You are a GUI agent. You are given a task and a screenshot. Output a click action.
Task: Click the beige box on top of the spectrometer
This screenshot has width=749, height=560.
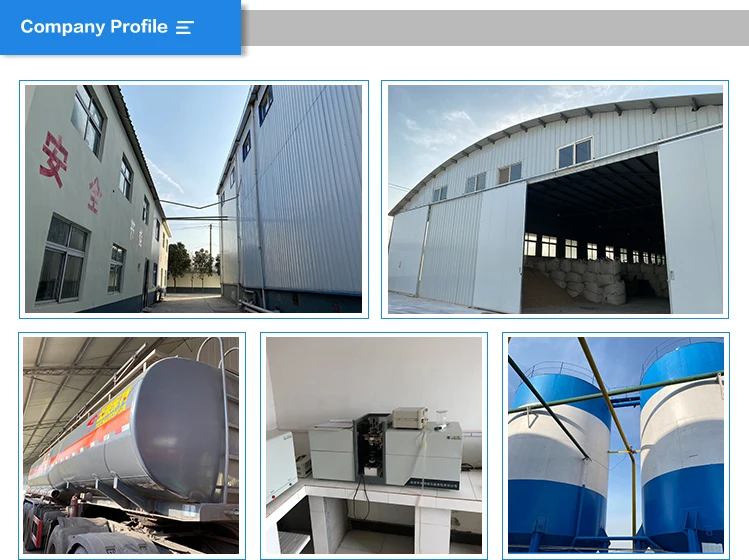coord(409,417)
